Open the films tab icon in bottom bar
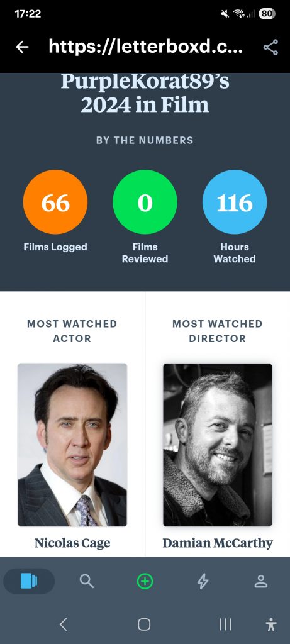Viewport: 290px width, 644px height. tap(29, 581)
